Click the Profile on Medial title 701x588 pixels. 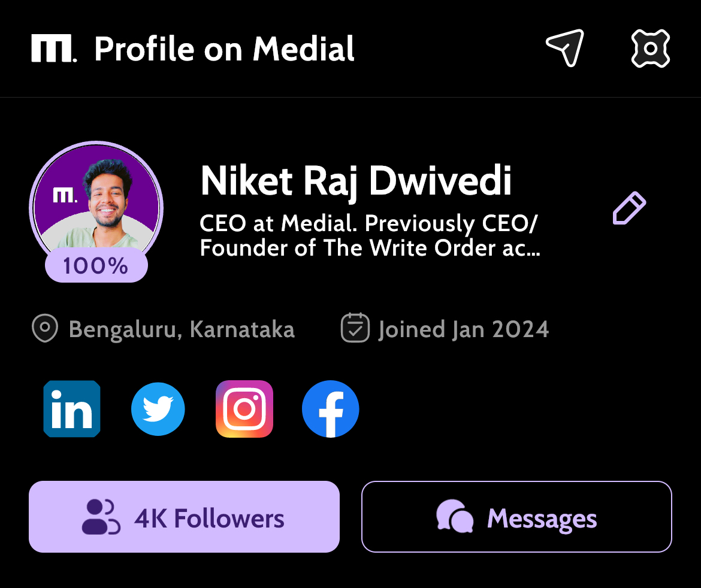click(225, 49)
